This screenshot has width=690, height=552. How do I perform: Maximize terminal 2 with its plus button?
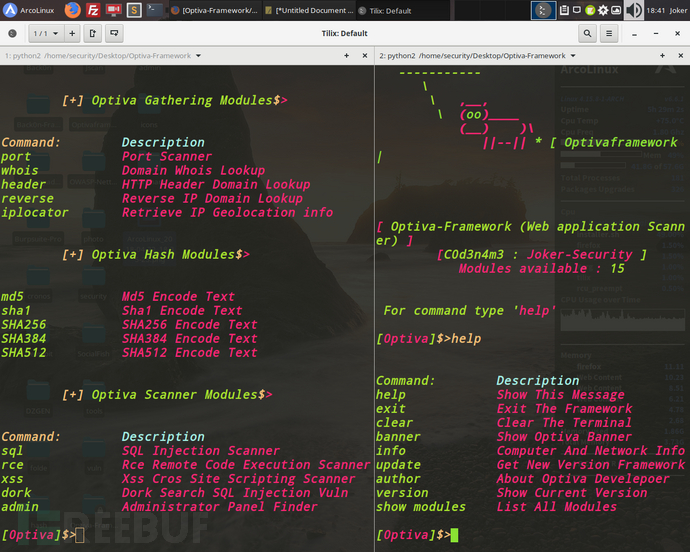click(x=662, y=55)
